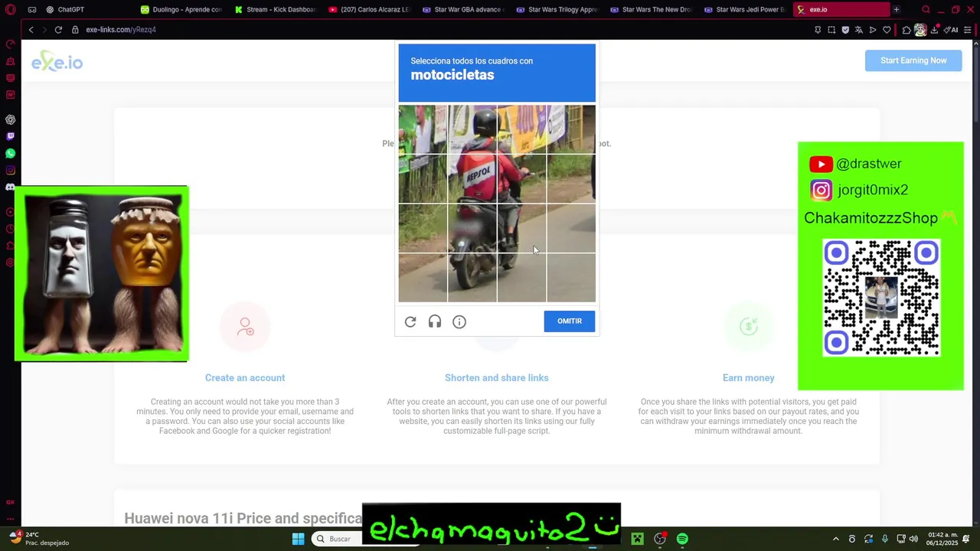The height and width of the screenshot is (551, 980).
Task: Click the Earn money heading
Action: point(749,378)
